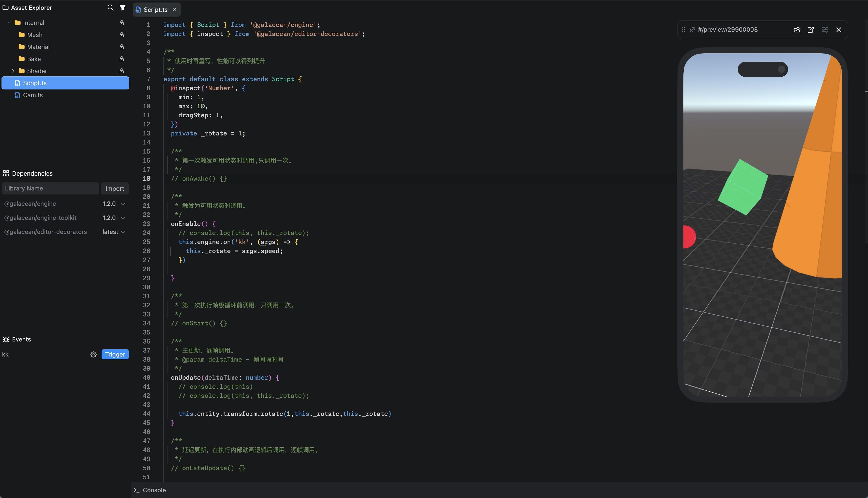Open preview settings sliders icon
This screenshot has height=498, width=868.
pyautogui.click(x=824, y=30)
